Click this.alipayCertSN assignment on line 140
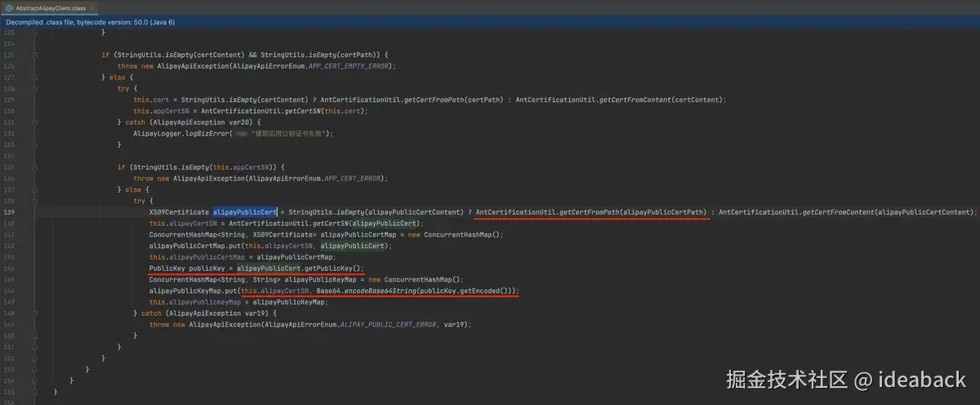 (x=183, y=223)
